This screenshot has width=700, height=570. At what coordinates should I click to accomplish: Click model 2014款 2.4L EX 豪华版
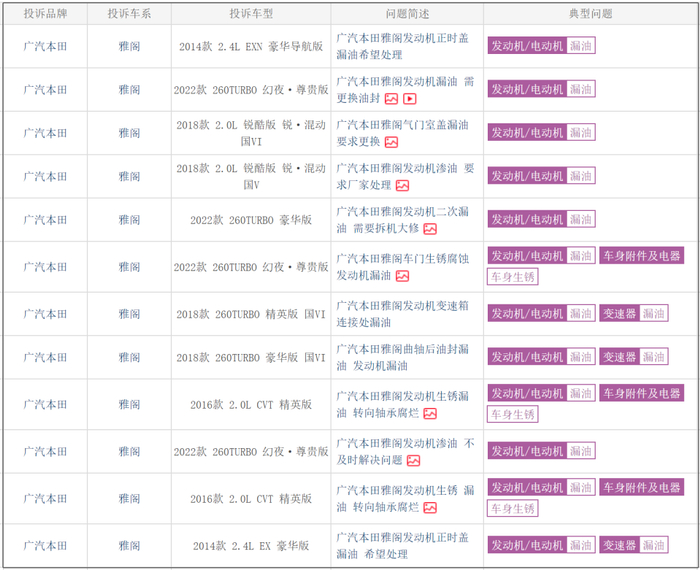(x=251, y=545)
